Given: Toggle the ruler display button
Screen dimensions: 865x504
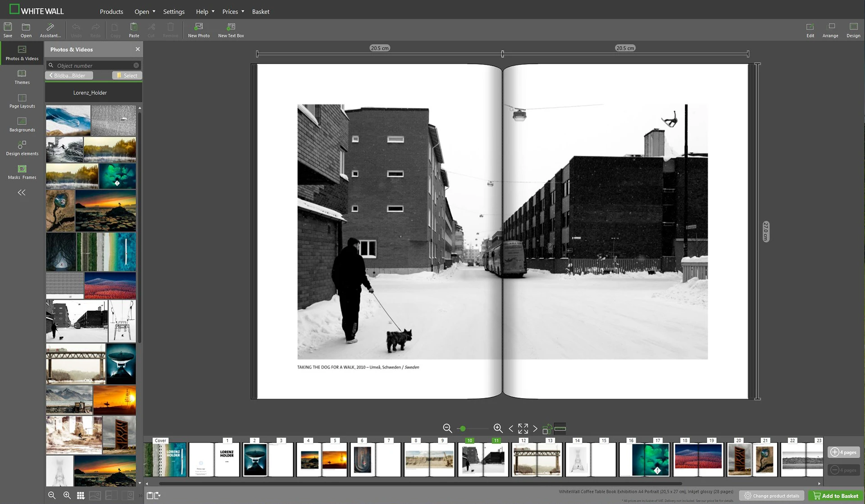Looking at the screenshot, I should coord(560,428).
